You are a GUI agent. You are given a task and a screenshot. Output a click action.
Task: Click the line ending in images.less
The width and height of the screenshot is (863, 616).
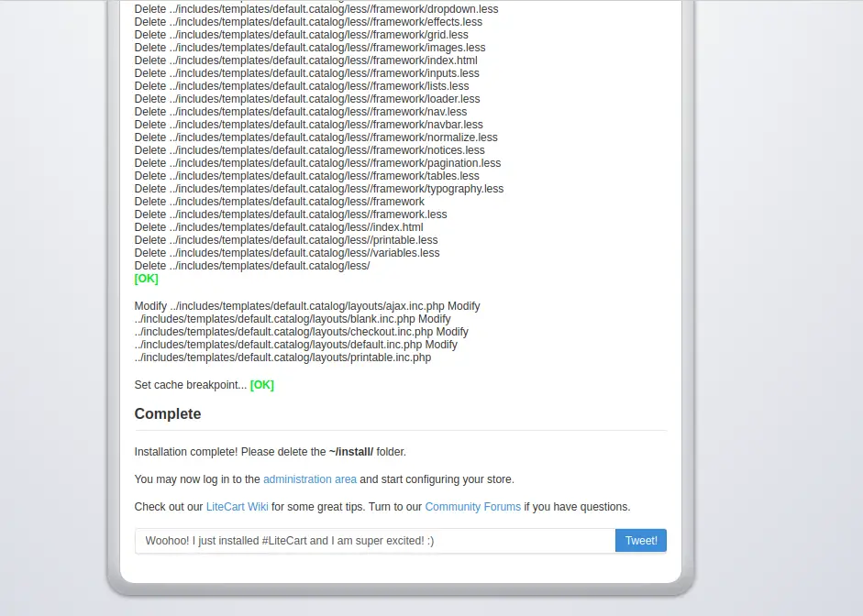310,48
